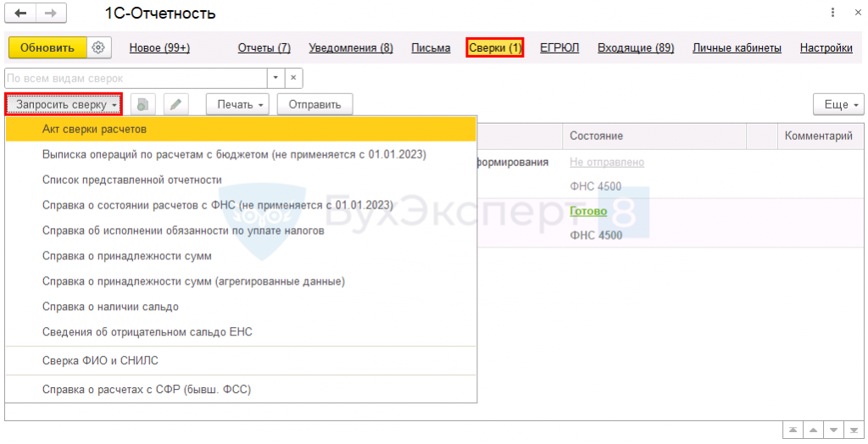Pick Справка об исполнении обязанности по уплате налогов
Image resolution: width=868 pixels, height=444 pixels.
[x=241, y=230]
